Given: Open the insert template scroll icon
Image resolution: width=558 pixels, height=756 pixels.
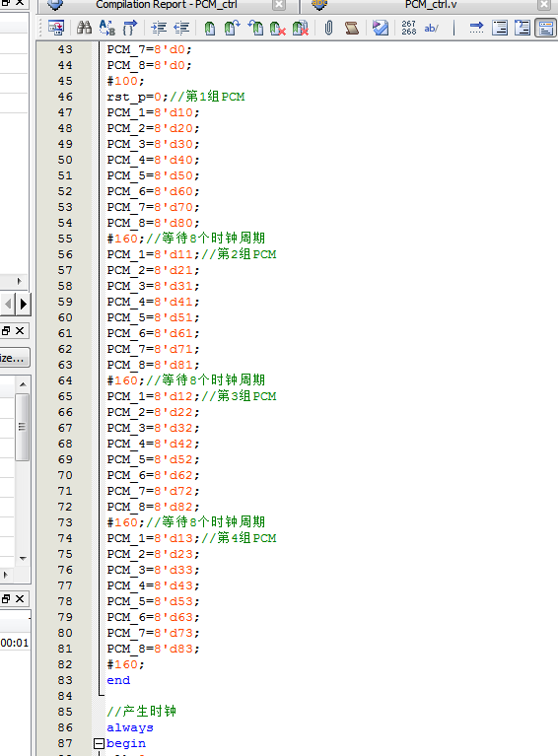Looking at the screenshot, I should (x=352, y=28).
